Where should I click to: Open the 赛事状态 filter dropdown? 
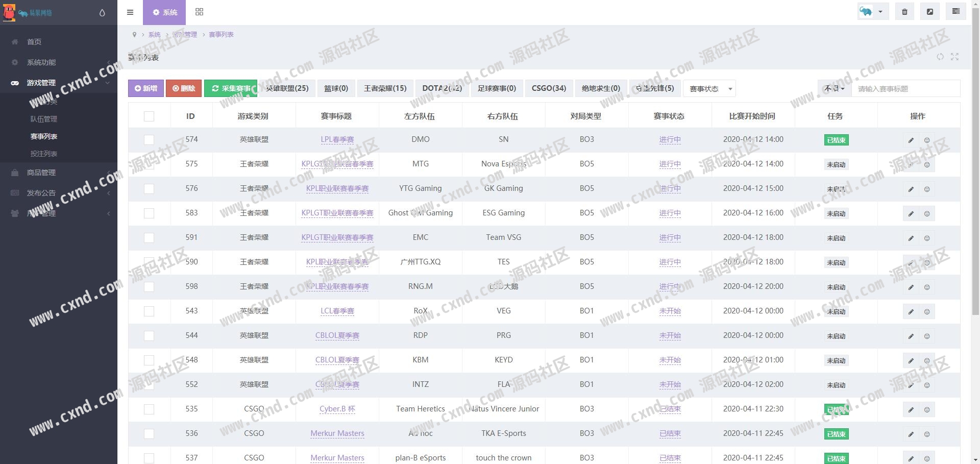click(709, 89)
